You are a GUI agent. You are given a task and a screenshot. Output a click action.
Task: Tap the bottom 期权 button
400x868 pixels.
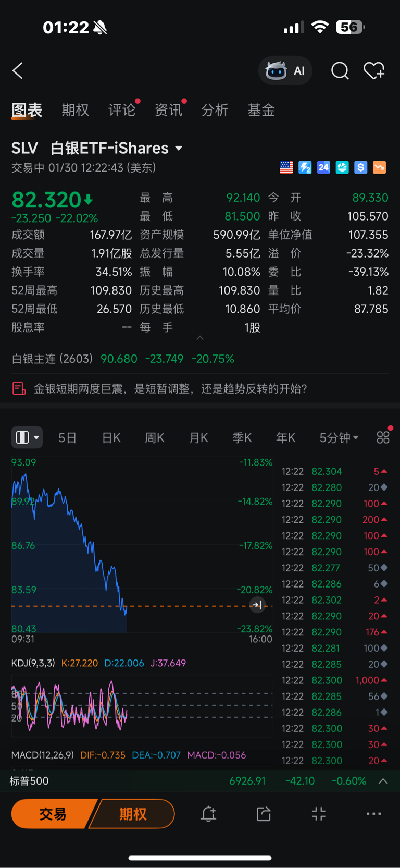pos(132,814)
